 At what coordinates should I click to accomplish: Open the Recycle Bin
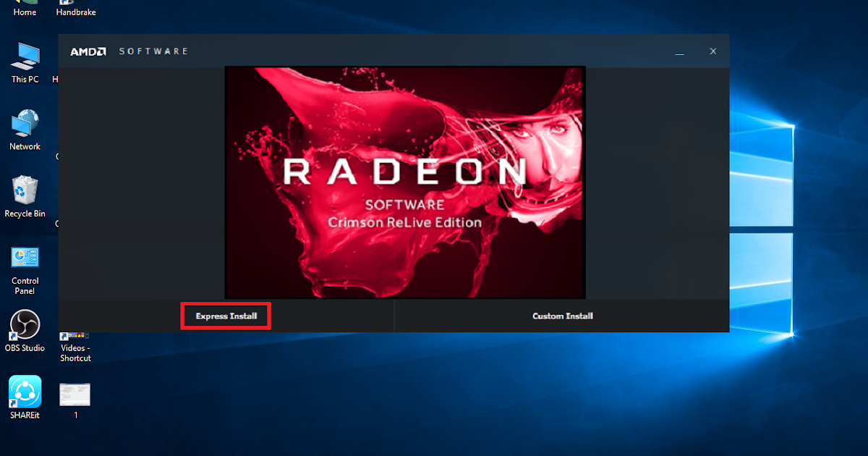[x=24, y=194]
